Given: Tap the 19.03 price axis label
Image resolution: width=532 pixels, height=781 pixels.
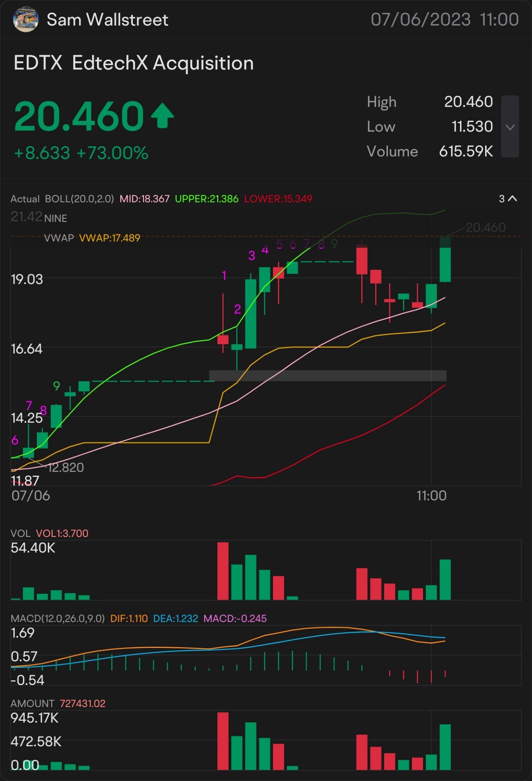Looking at the screenshot, I should (x=27, y=280).
